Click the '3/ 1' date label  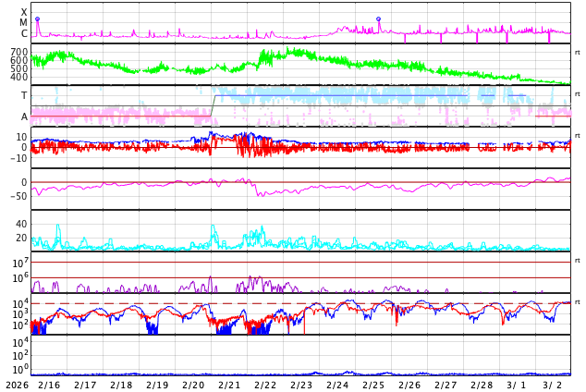(x=517, y=385)
